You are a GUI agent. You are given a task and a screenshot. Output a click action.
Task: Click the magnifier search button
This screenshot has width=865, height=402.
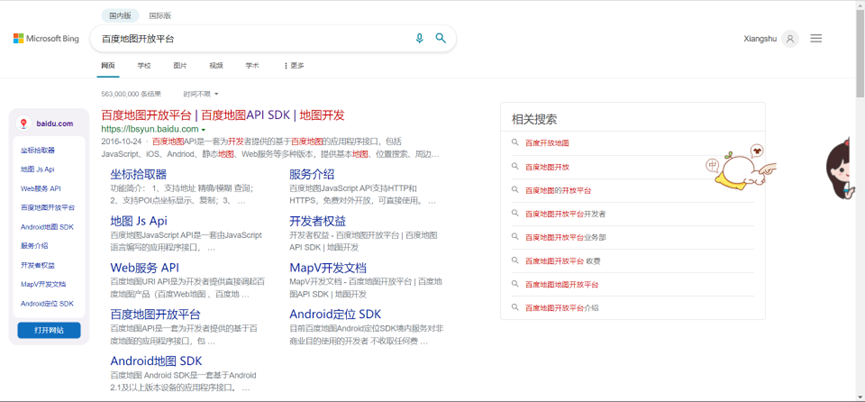coord(440,38)
